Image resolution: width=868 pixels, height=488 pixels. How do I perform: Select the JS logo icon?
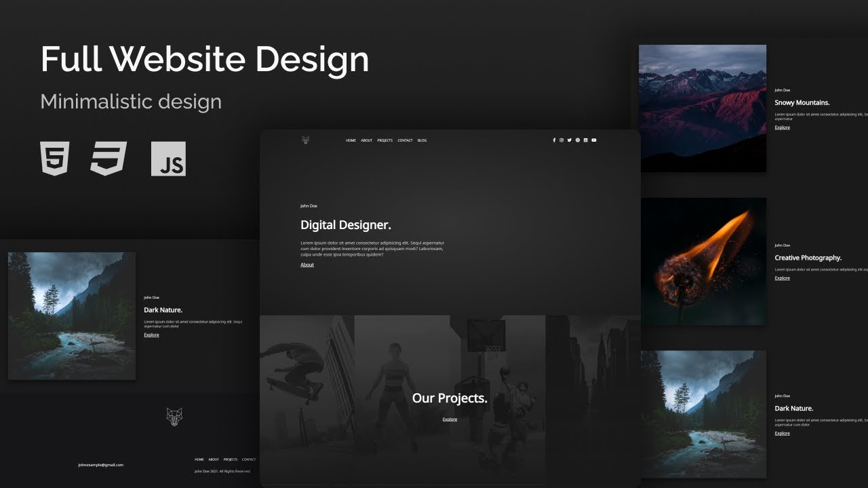[169, 159]
